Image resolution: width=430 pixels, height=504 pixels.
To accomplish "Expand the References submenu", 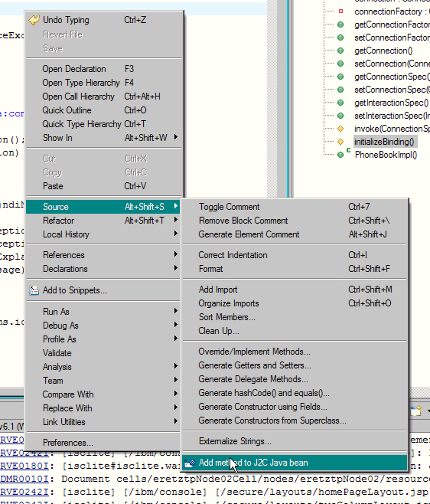I will point(103,255).
